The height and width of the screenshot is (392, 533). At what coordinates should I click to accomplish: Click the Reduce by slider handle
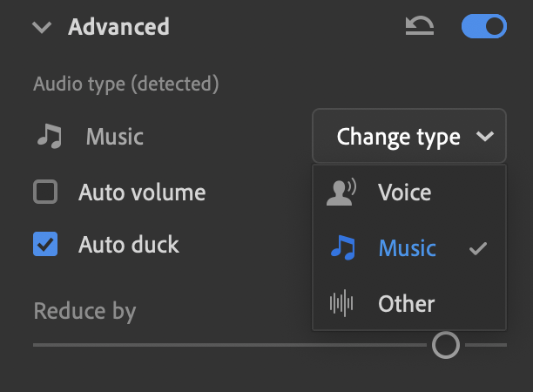point(446,345)
